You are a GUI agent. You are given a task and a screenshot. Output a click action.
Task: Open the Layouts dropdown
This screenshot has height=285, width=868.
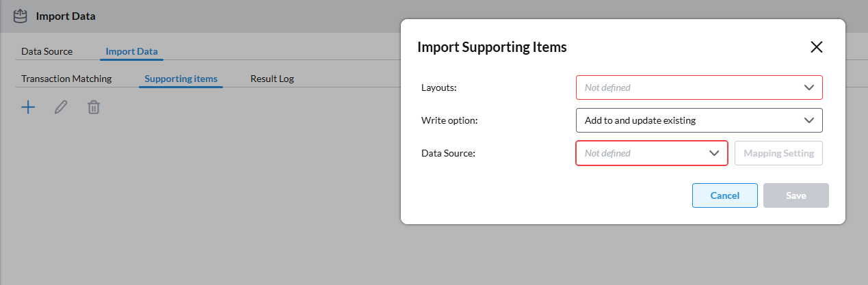tap(699, 87)
